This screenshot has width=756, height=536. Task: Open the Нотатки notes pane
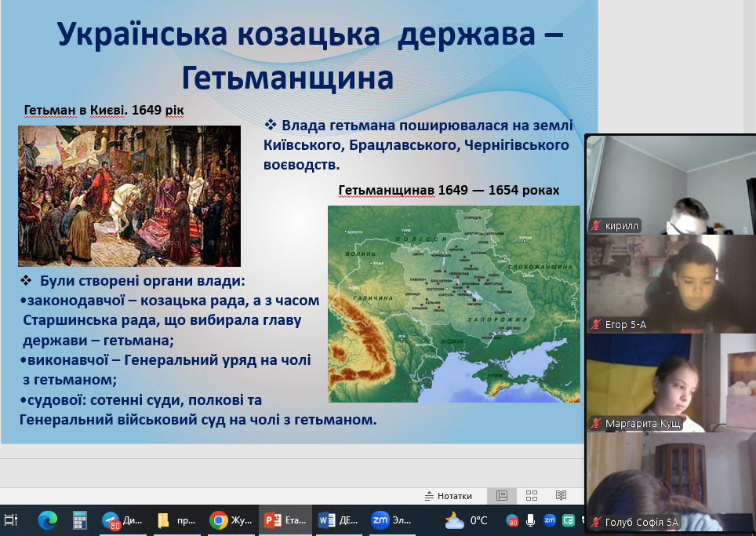448,496
